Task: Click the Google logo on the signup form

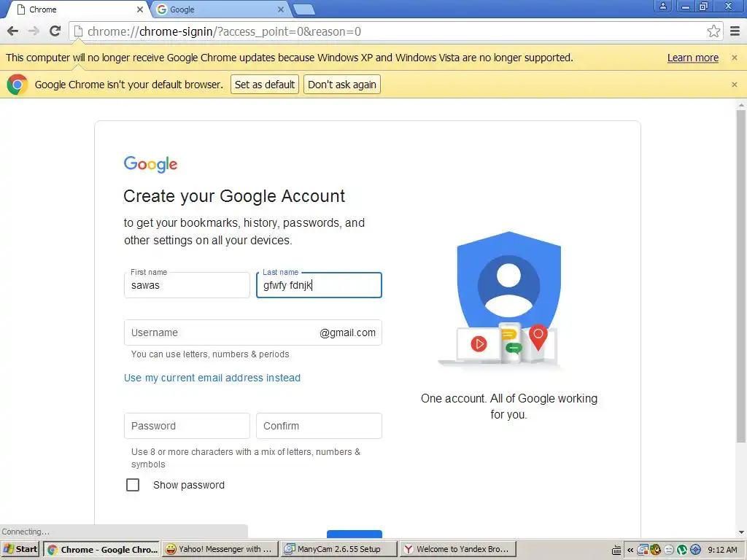Action: (x=150, y=164)
